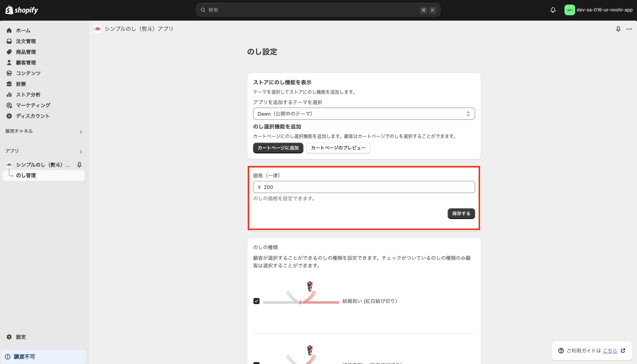637x364 pixels.
Task: Pin the シンプルのし app in sidebar
Action: pos(79,164)
